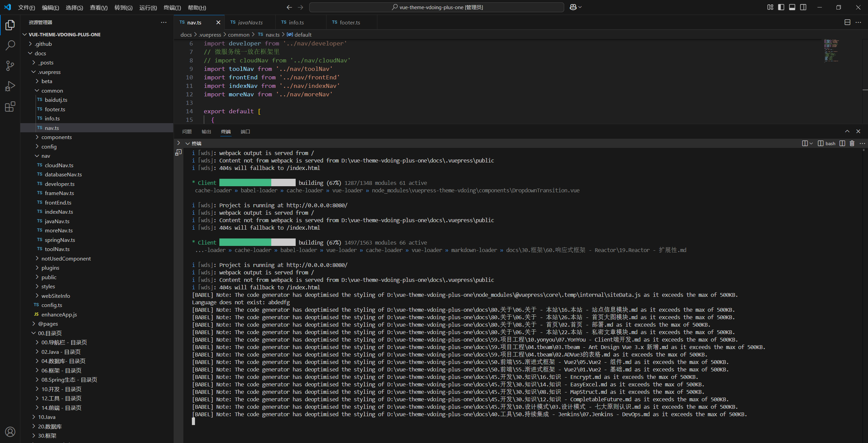Collapse the docs folder
Image resolution: width=868 pixels, height=443 pixels.
(31, 53)
